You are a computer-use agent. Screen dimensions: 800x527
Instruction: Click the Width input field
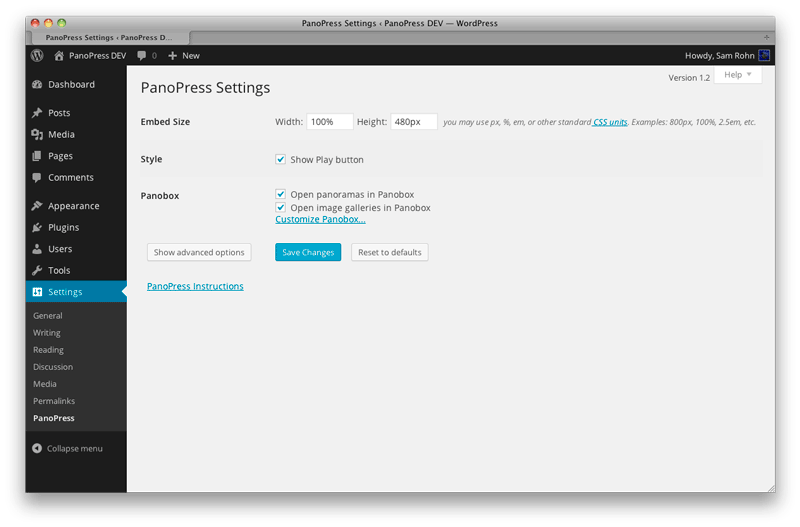pyautogui.click(x=330, y=121)
